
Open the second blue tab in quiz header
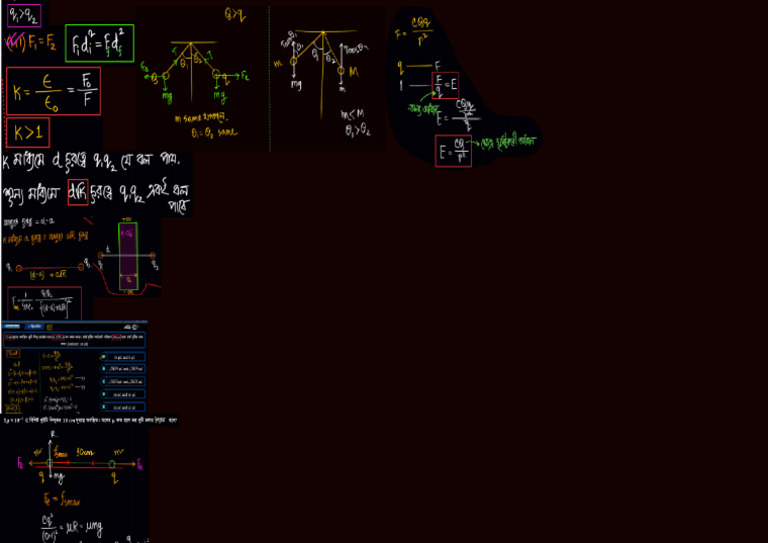(x=34, y=327)
